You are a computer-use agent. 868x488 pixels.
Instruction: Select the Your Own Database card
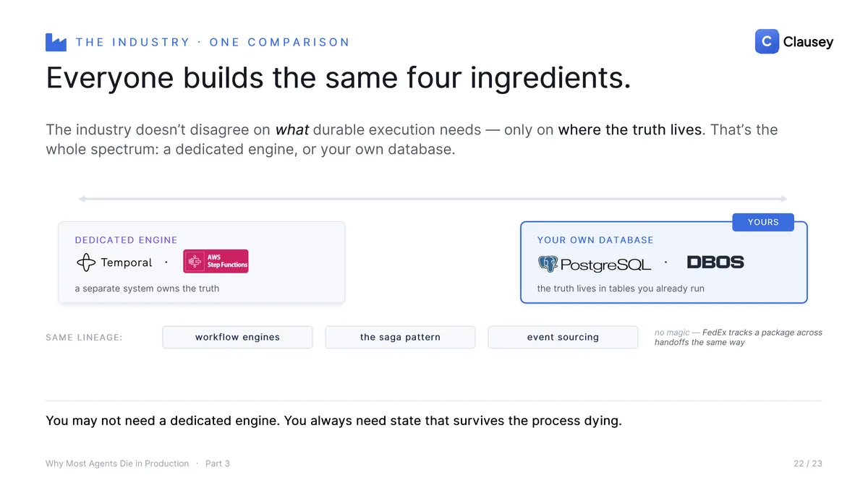[x=663, y=262]
